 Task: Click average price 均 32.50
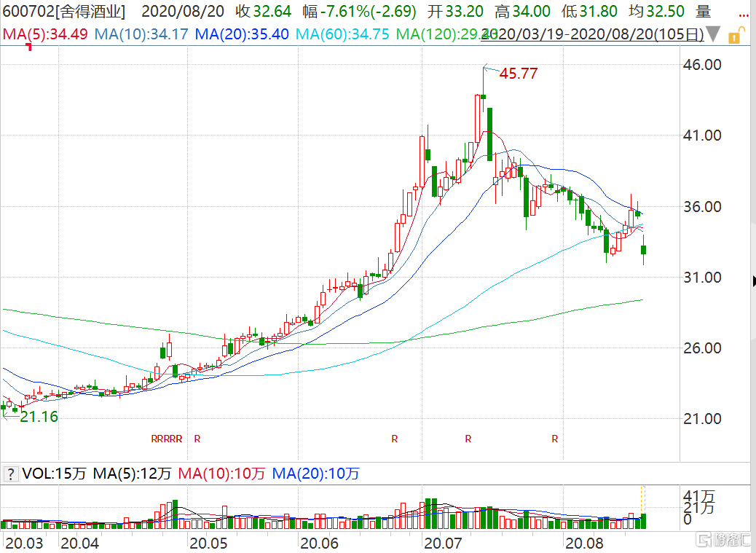[x=656, y=11]
